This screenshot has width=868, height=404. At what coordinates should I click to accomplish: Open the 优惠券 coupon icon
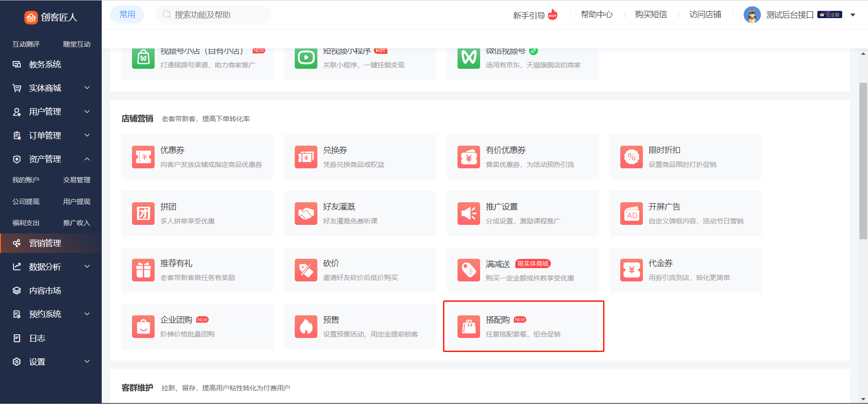[143, 157]
